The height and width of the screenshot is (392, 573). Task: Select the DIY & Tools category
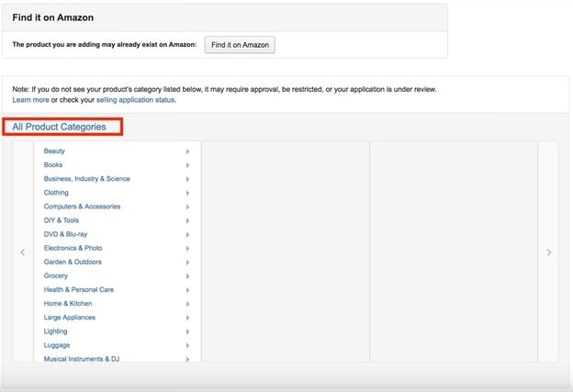pos(62,220)
